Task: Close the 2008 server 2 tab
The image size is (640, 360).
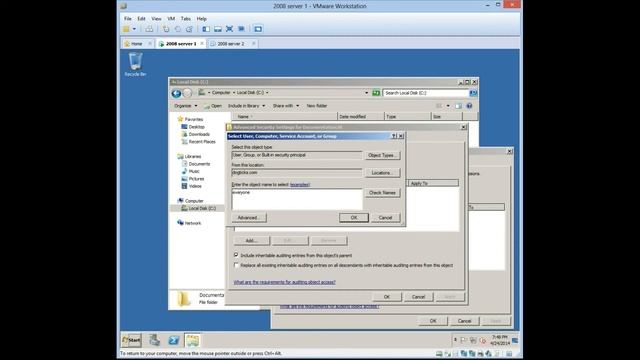Action: [x=253, y=44]
